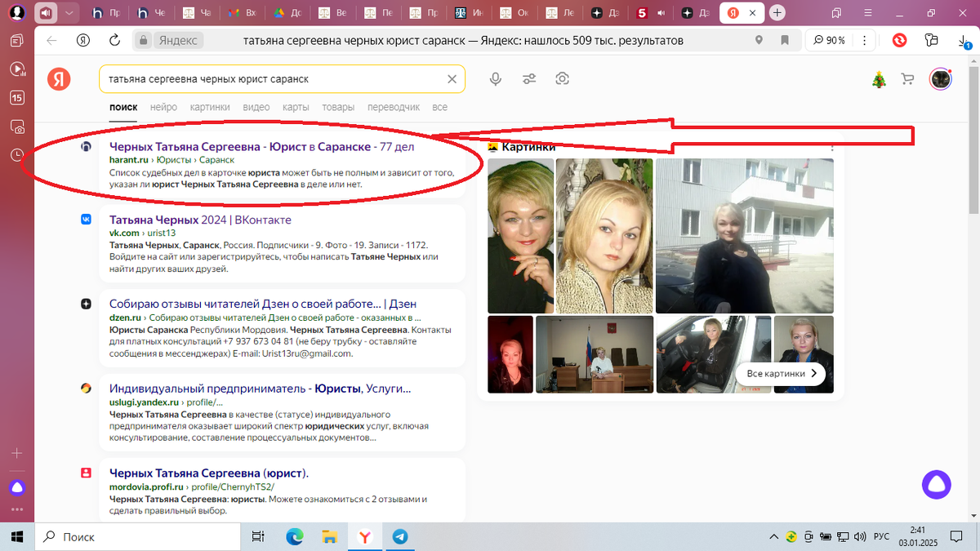Go back with the browser back arrow
Viewport: 980px width, 551px height.
point(52,41)
